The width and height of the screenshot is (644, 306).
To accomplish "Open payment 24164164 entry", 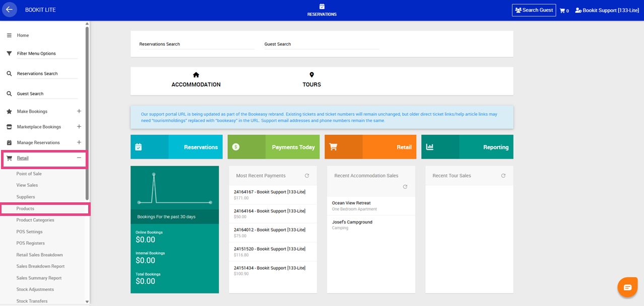I will [x=273, y=213].
